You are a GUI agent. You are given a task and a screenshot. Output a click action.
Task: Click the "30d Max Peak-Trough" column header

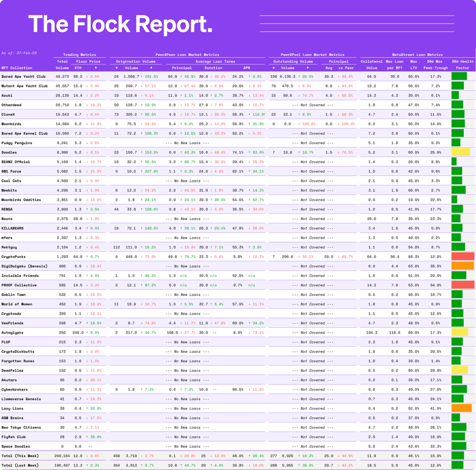click(435, 65)
